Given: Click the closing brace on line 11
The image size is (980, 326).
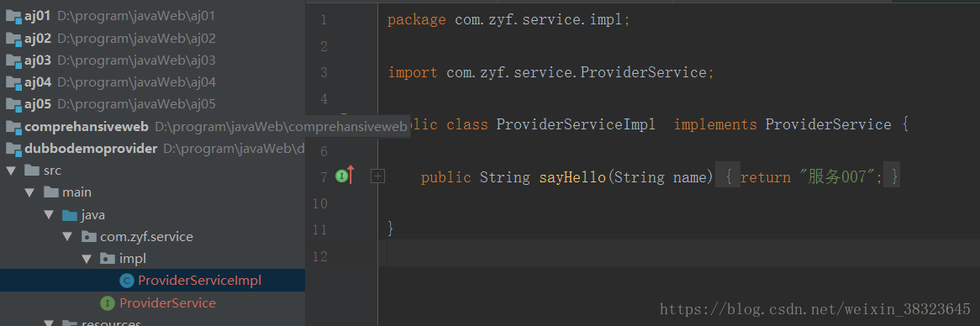Looking at the screenshot, I should [x=392, y=228].
